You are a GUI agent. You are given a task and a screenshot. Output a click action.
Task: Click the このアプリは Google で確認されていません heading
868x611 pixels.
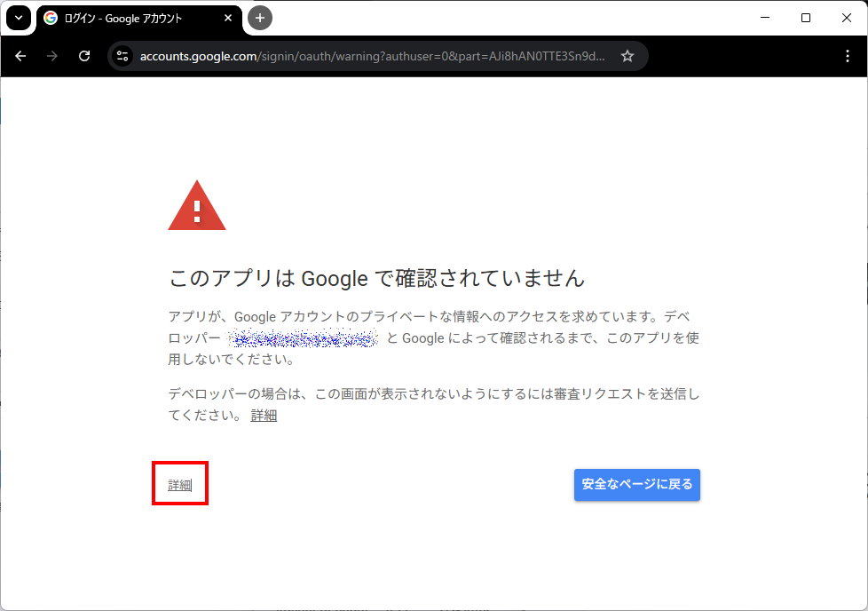point(376,278)
